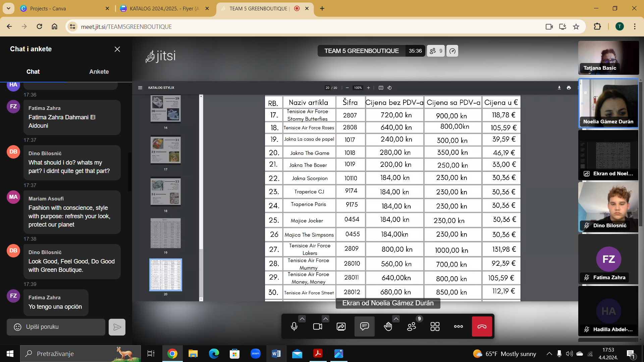The width and height of the screenshot is (644, 362).
Task: Reload the Jitsi page
Action: (x=39, y=26)
